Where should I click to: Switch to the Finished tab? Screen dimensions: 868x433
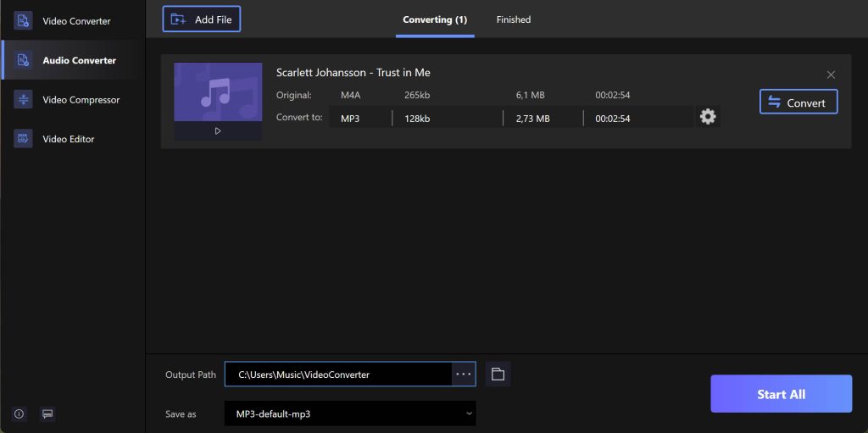513,20
